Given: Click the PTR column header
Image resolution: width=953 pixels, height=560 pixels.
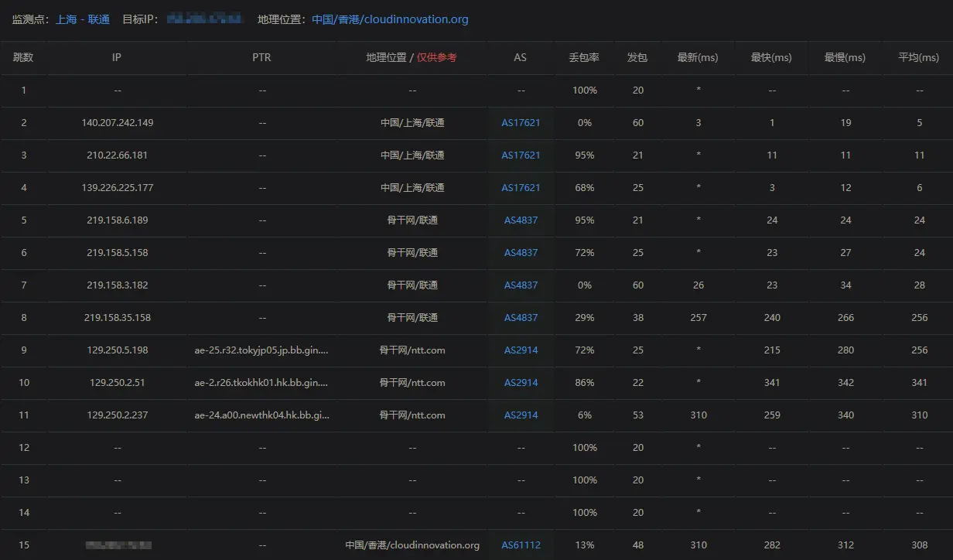Looking at the screenshot, I should tap(261, 58).
